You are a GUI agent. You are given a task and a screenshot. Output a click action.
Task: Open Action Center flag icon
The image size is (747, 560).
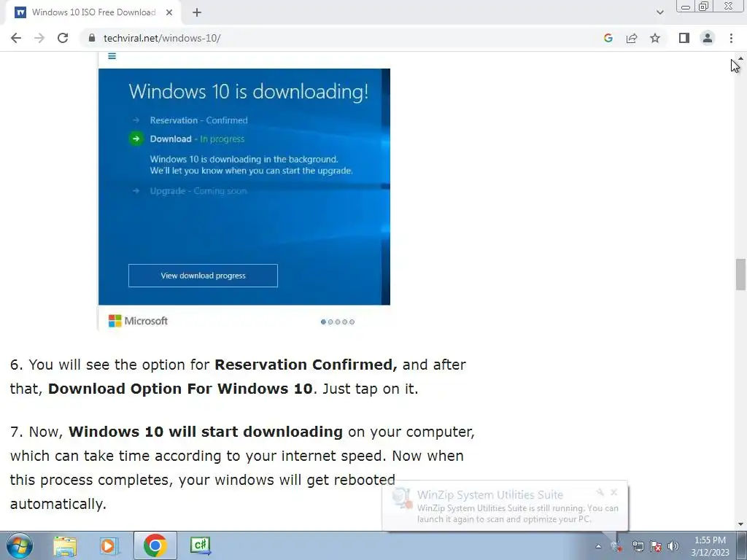(656, 546)
